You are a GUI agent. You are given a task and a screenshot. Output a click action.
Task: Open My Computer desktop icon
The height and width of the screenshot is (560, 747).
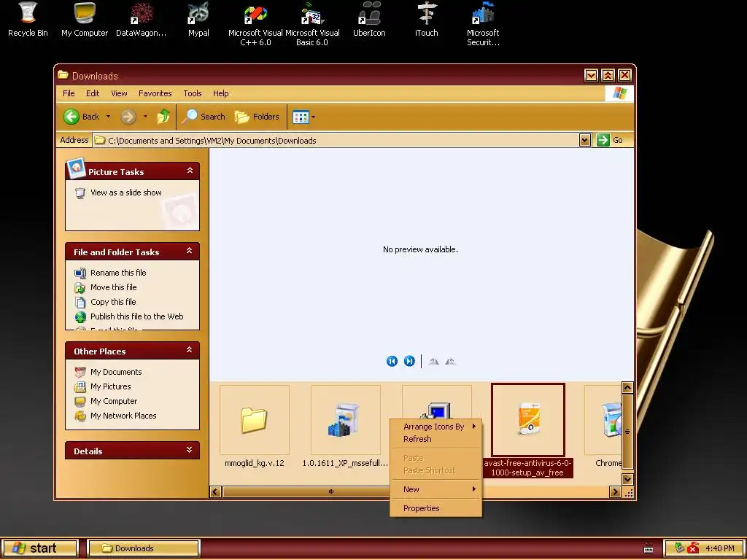pyautogui.click(x=85, y=19)
